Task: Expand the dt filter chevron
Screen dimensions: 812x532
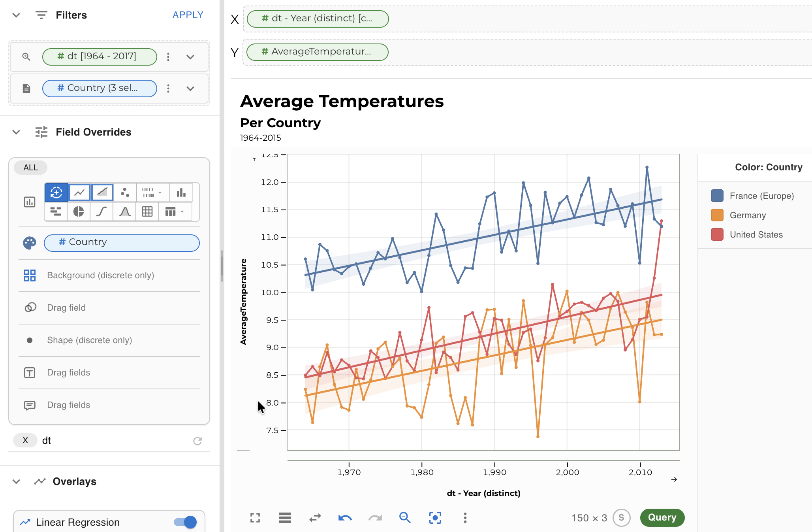Action: point(190,57)
